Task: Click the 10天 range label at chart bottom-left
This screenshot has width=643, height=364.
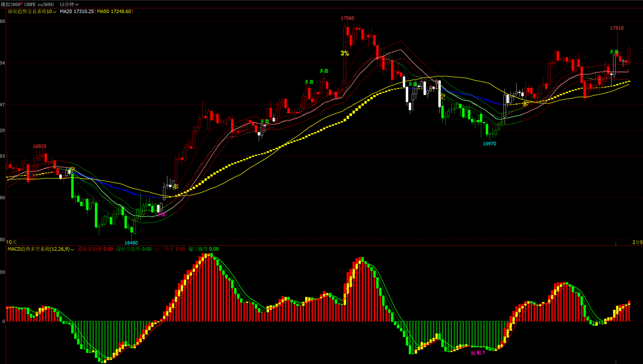Action: click(12, 242)
